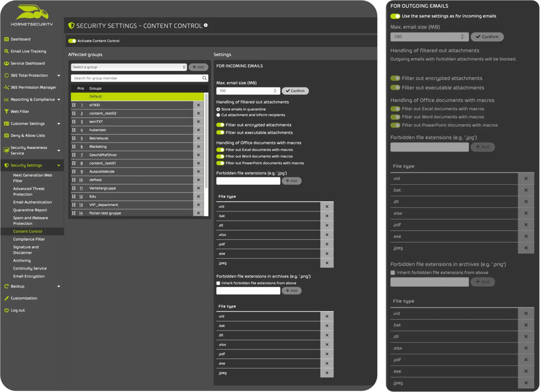Go to Compliance Filter settings
This screenshot has height=392, width=540.
[x=29, y=239]
